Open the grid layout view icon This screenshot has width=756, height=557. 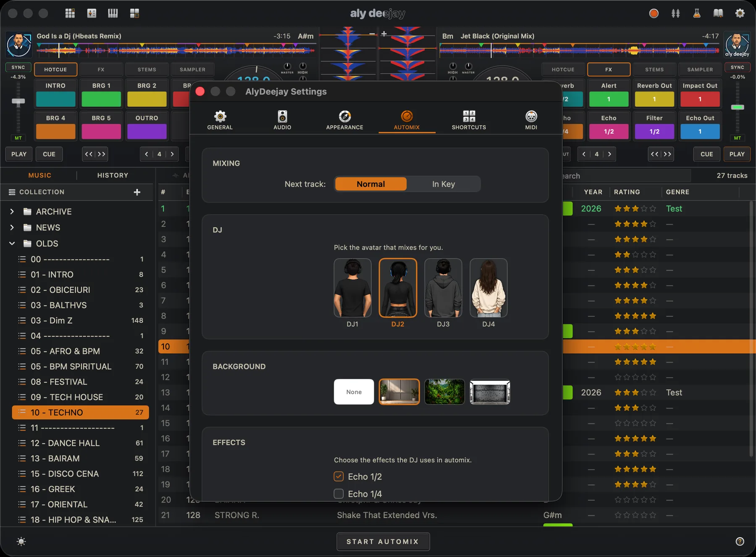click(x=70, y=13)
